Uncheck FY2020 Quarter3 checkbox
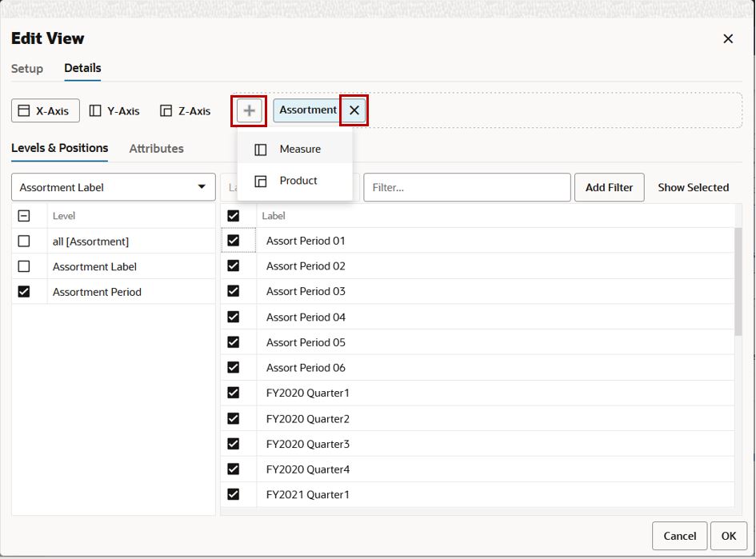756x559 pixels. click(x=234, y=443)
